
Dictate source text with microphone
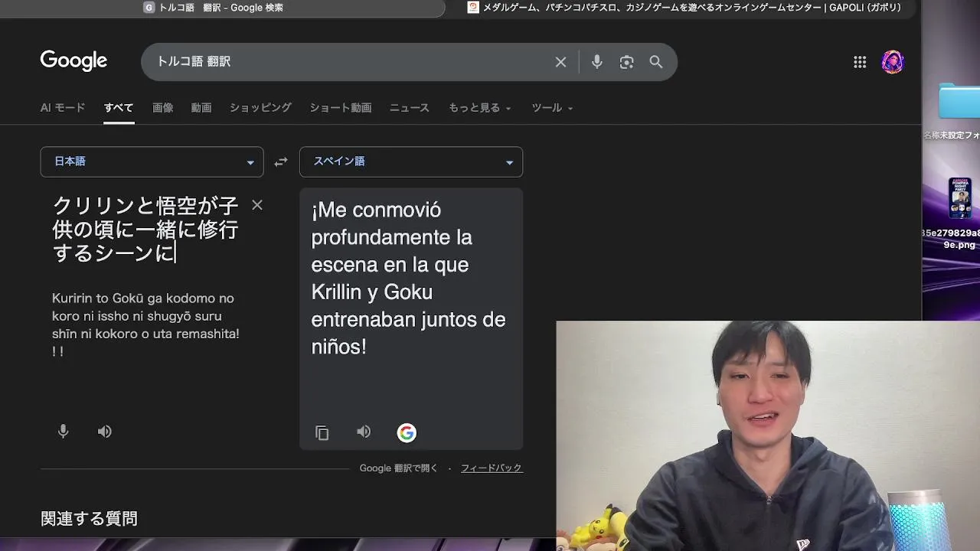tap(64, 432)
